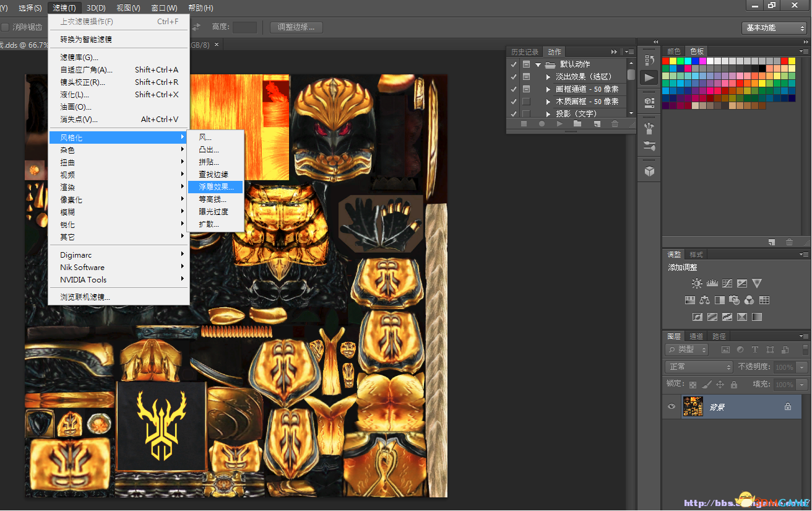Toggle lock transparent pixels

click(x=693, y=385)
